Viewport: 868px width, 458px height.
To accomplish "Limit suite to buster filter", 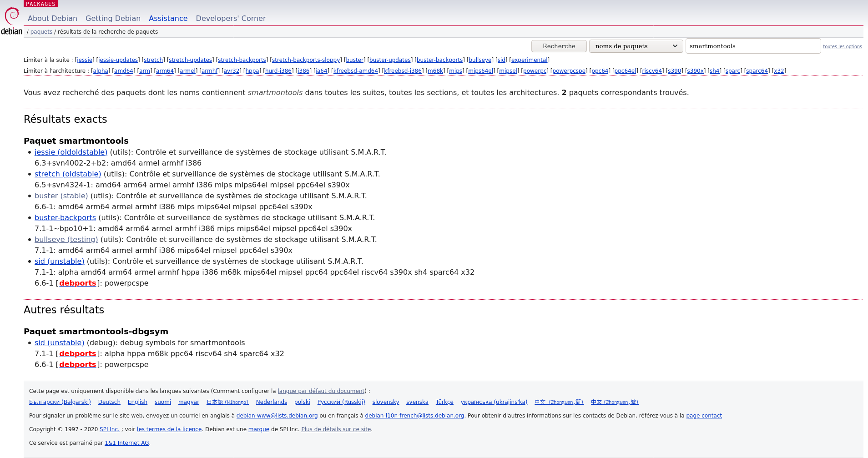I will (x=354, y=60).
